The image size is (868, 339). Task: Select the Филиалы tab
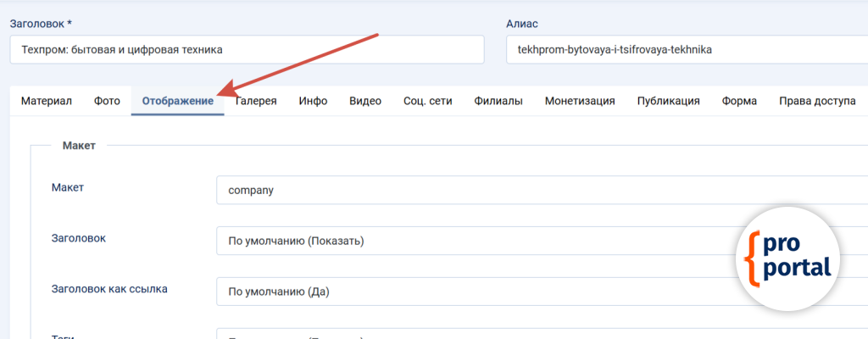click(x=498, y=101)
